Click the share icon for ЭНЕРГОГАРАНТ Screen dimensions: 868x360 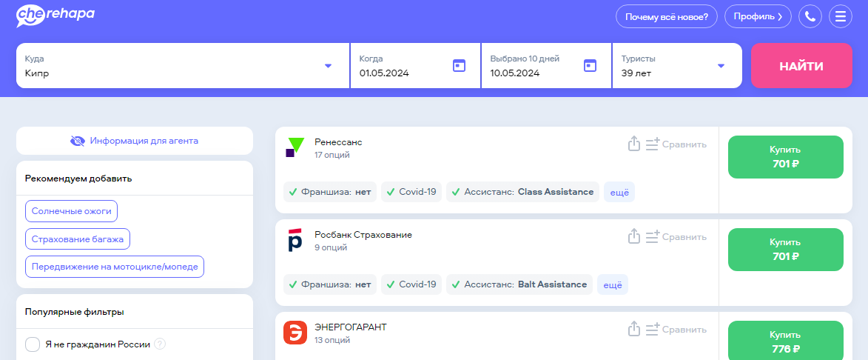[634, 329]
